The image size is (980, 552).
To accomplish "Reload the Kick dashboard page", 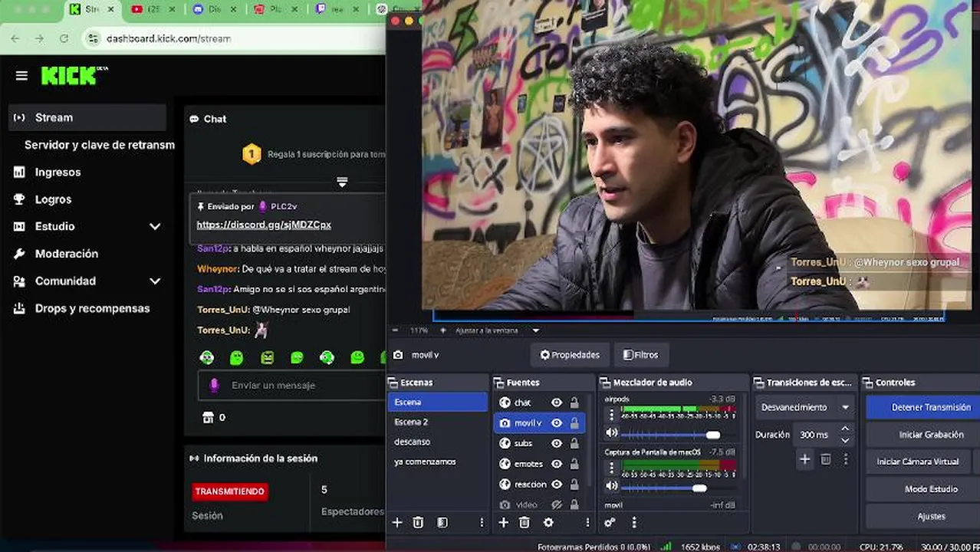I will (64, 38).
